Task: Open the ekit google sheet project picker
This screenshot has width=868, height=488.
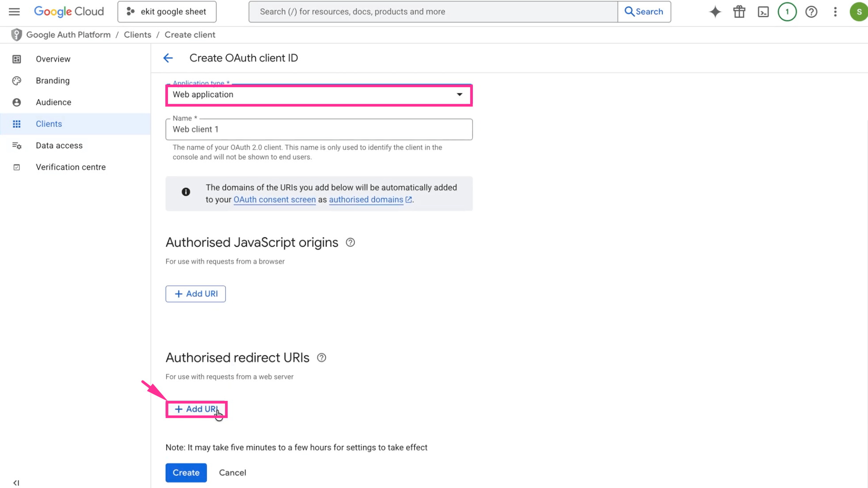Action: click(167, 11)
